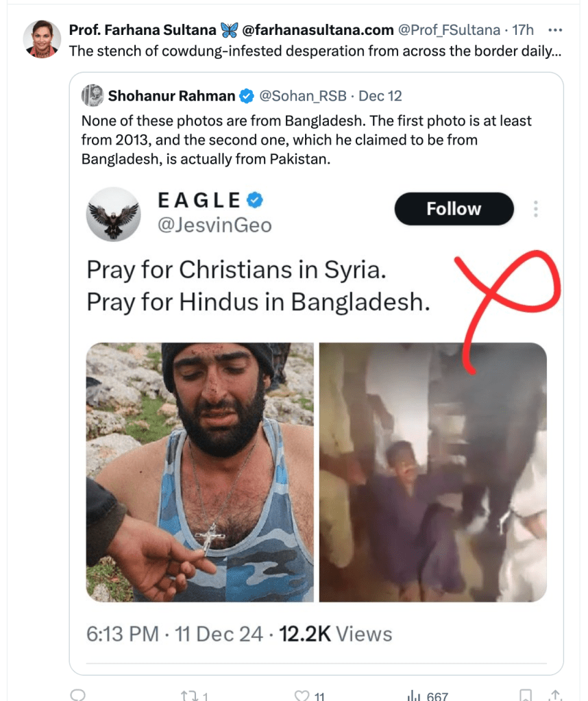This screenshot has height=701, width=588.
Task: Open the tweet's three-dot more menu
Action: pyautogui.click(x=556, y=30)
